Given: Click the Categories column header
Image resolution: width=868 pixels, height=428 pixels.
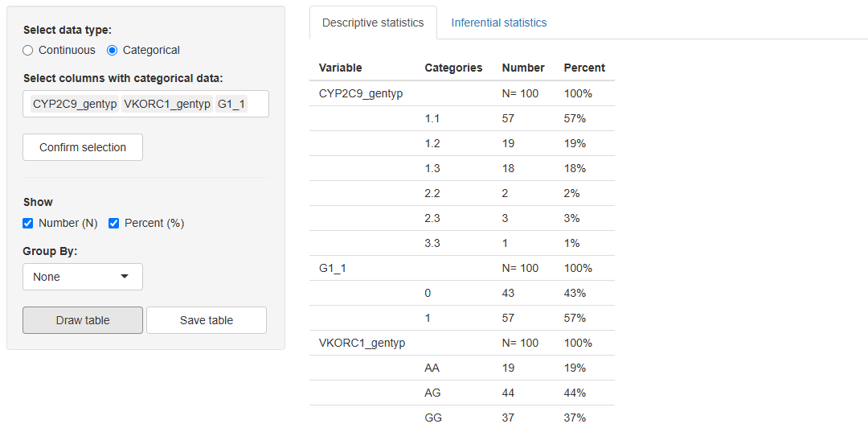Looking at the screenshot, I should tap(453, 68).
